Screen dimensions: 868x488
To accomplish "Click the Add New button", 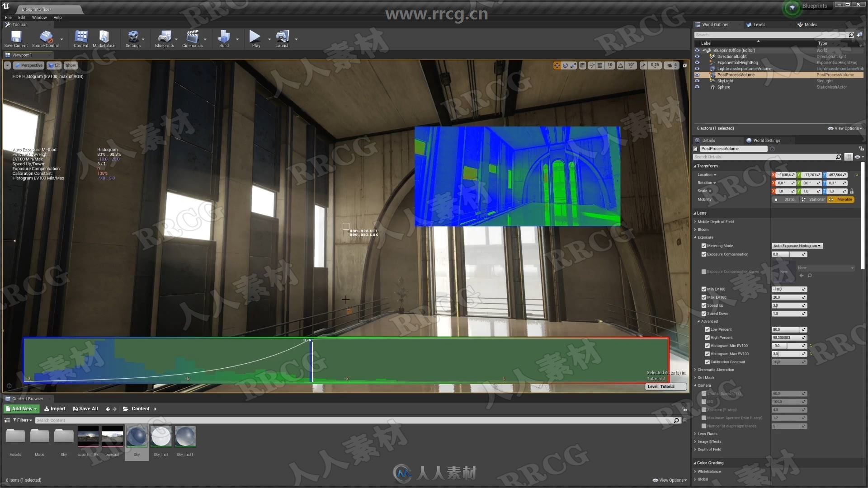I will click(x=21, y=408).
